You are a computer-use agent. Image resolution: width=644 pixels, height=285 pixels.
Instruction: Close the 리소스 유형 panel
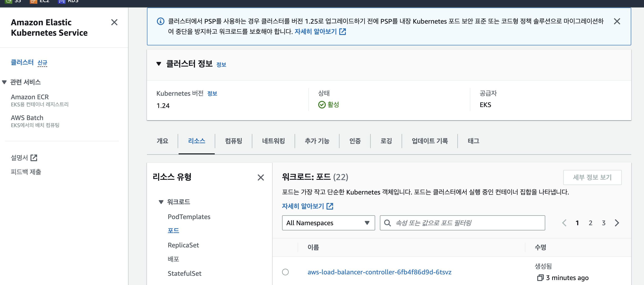pyautogui.click(x=261, y=177)
